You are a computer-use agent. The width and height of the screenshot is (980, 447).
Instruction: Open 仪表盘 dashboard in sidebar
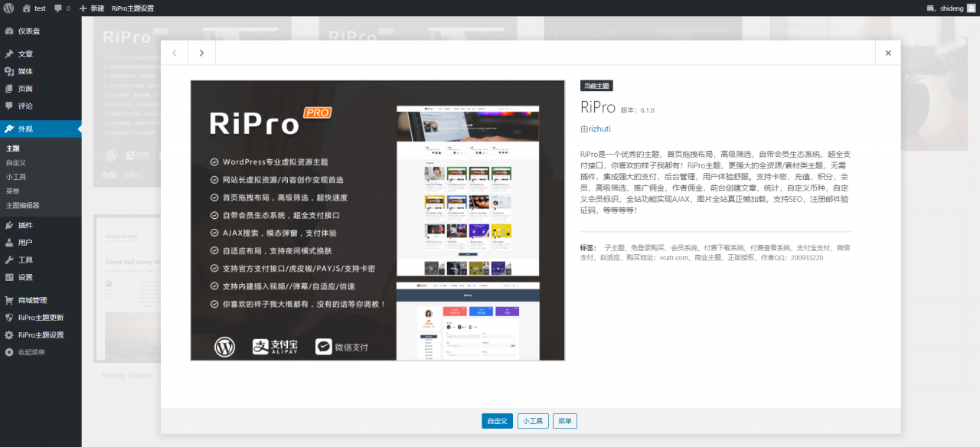click(x=41, y=31)
